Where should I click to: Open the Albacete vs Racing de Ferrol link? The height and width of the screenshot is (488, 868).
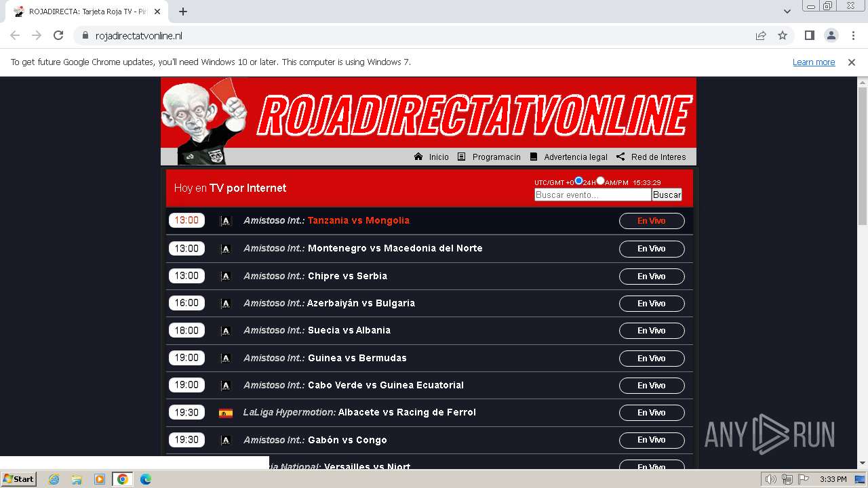(x=407, y=412)
